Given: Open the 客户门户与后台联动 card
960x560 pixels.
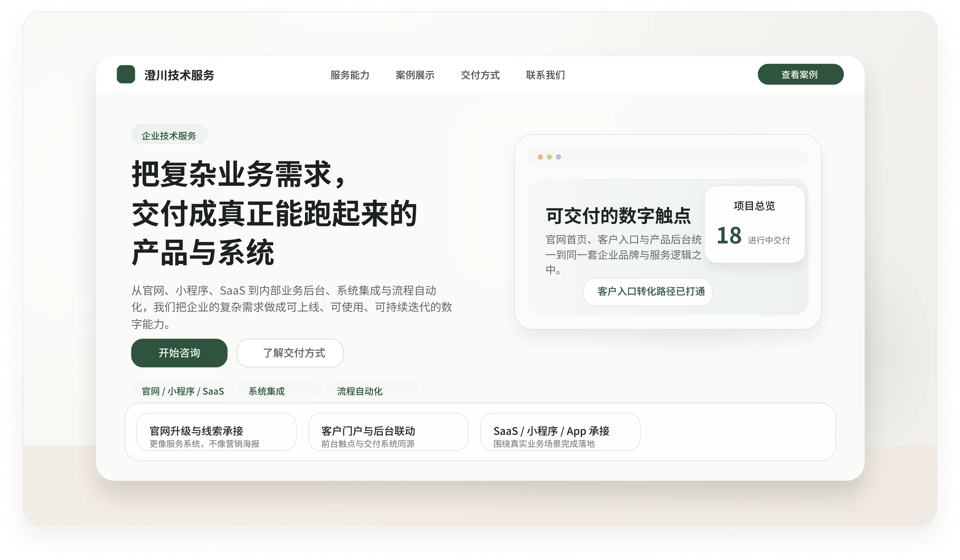Looking at the screenshot, I should [388, 432].
